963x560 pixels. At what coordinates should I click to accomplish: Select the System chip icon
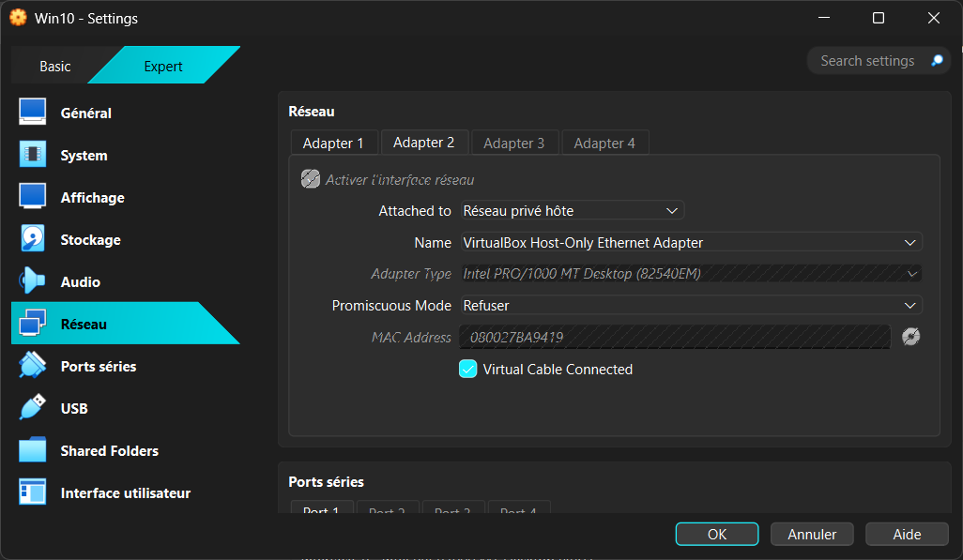[33, 155]
